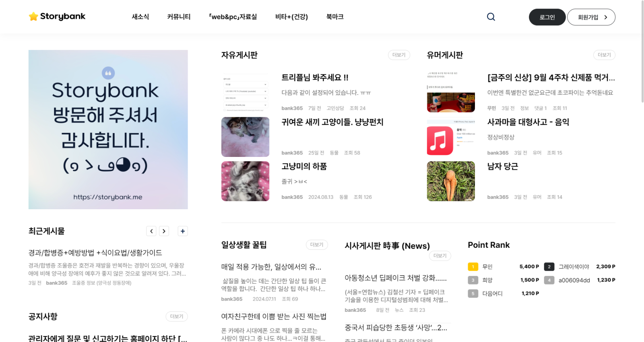Click the Storybank star logo
Screen dimensions: 644x342
[57, 16]
